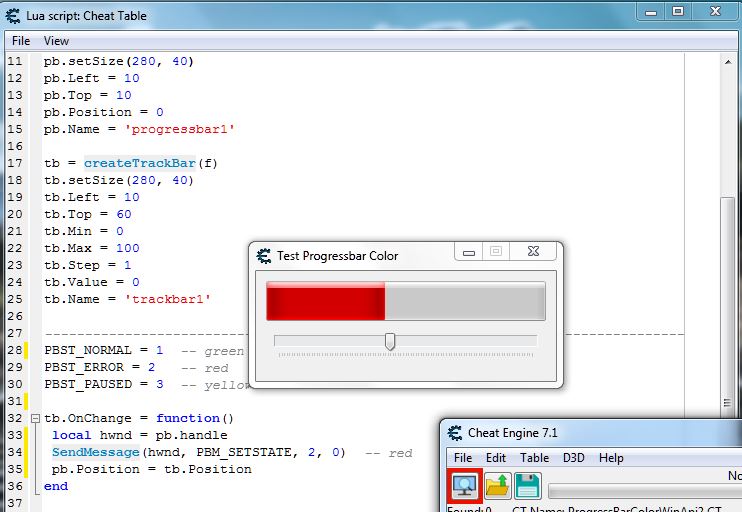Click the red progress bar
Screen dimensions: 742x512
(325, 300)
